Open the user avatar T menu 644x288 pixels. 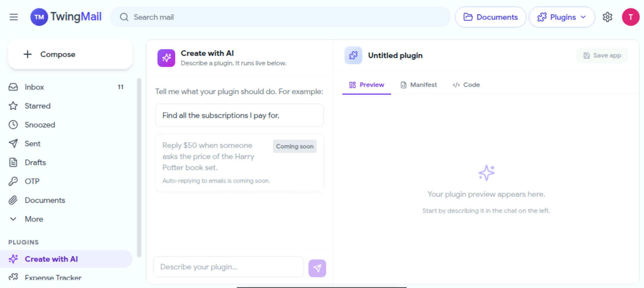pyautogui.click(x=631, y=17)
